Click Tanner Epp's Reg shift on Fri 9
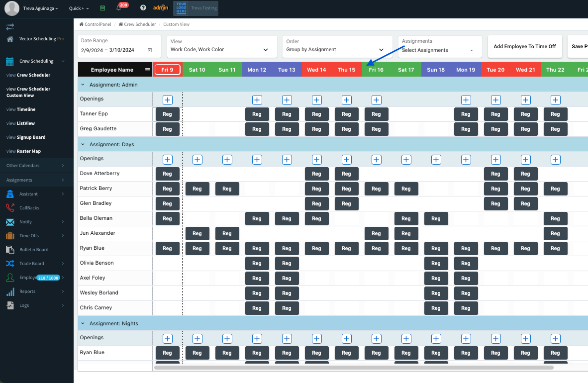 (168, 114)
